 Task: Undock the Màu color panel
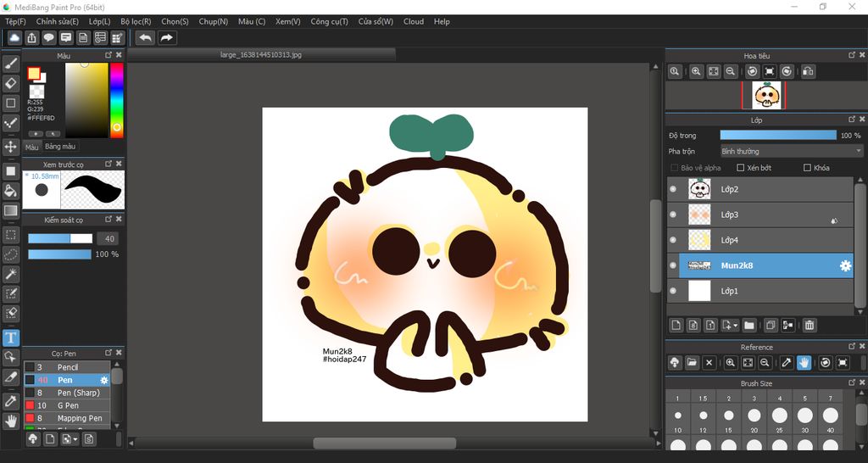coord(108,55)
